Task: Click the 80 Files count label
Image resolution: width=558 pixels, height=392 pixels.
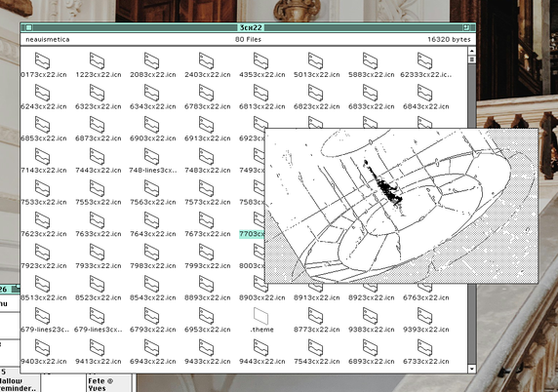Action: [x=248, y=39]
